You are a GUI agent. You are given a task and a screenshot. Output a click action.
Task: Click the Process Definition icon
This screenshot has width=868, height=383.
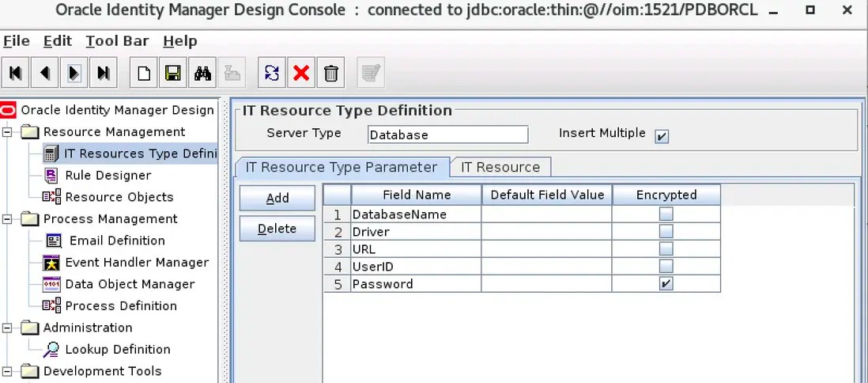(51, 305)
